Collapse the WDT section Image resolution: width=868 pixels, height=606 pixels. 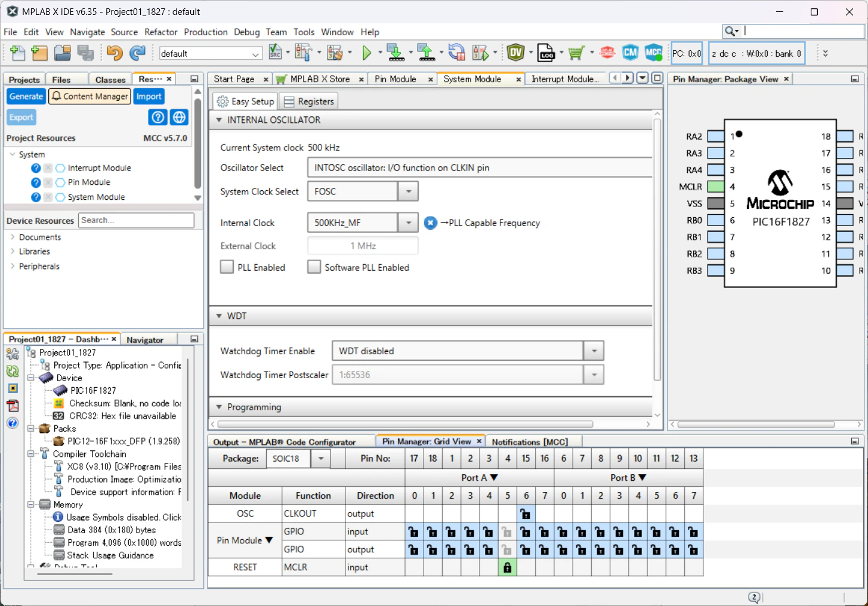[219, 316]
